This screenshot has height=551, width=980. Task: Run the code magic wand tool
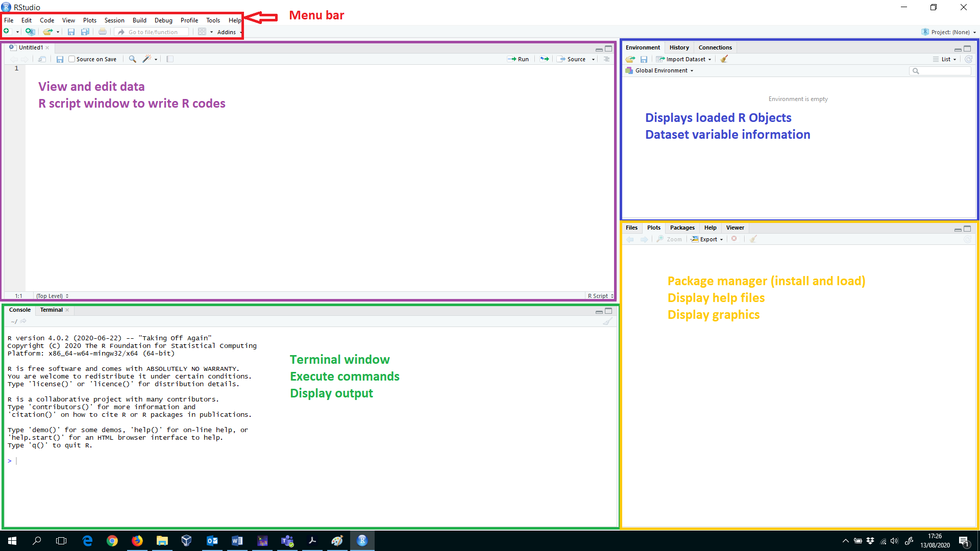point(146,59)
